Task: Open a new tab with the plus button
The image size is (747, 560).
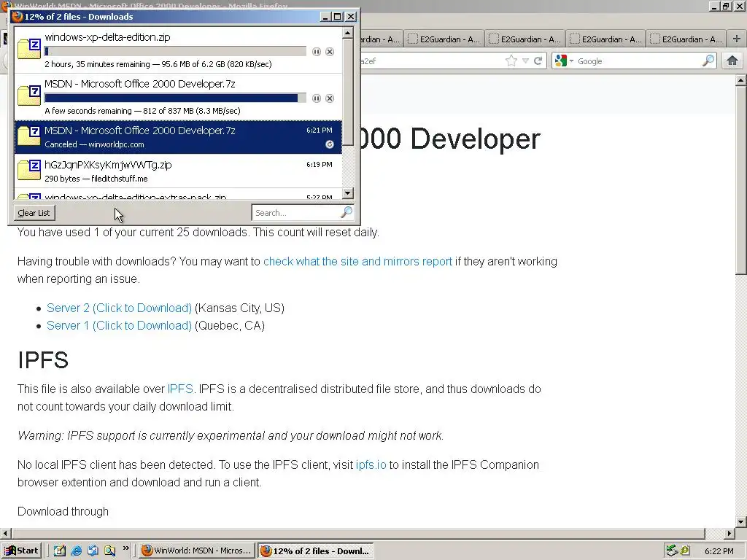Action: point(737,39)
